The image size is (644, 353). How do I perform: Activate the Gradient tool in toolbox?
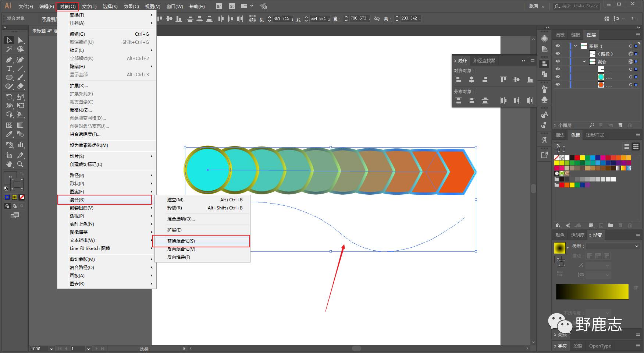pos(21,125)
